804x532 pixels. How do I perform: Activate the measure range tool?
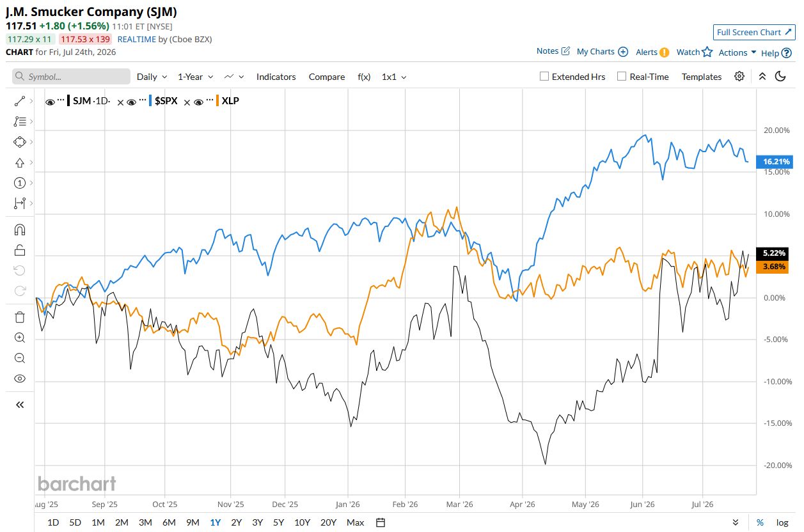[x=19, y=203]
